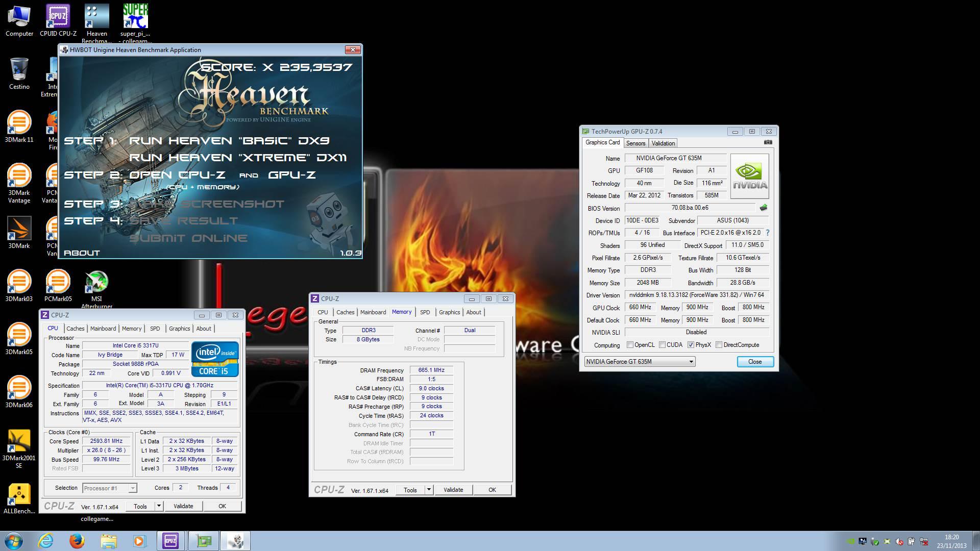Open the Heaven Benchmark desktop shortcut

pos(96,23)
